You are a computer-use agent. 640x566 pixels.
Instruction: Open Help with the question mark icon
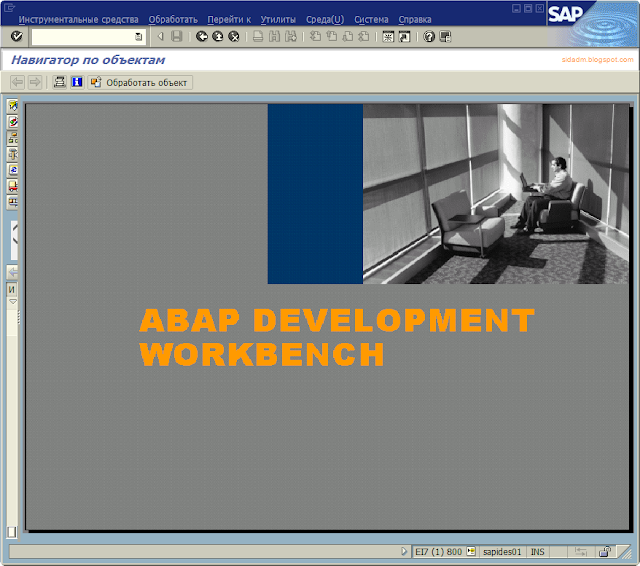(429, 36)
